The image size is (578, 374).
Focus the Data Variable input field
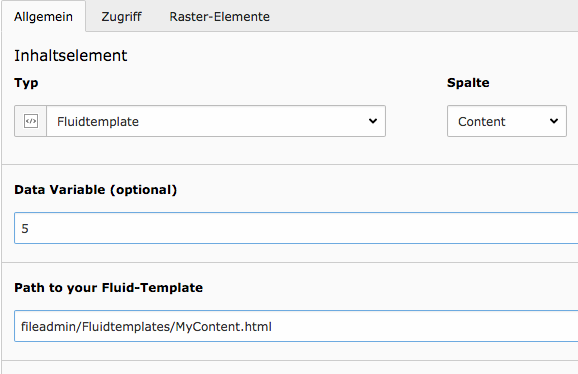(x=296, y=228)
